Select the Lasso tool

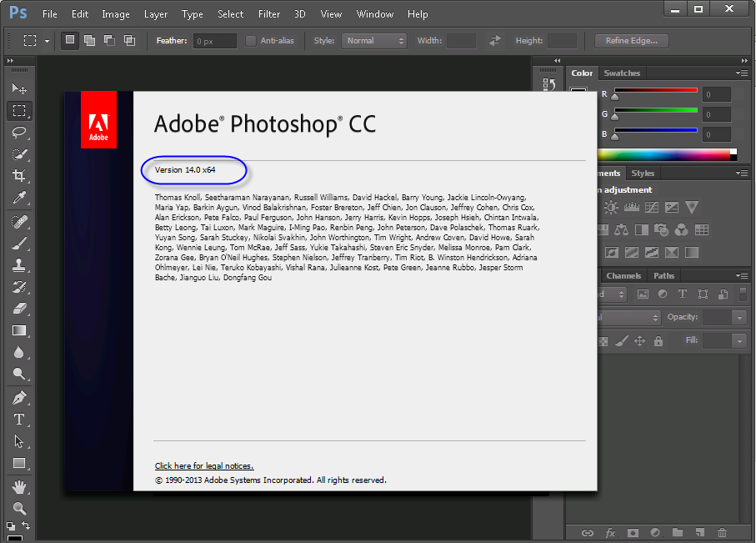click(x=19, y=133)
